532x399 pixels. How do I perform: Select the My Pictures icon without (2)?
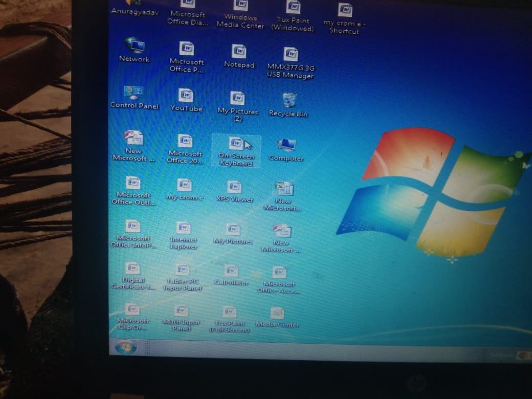tap(233, 234)
